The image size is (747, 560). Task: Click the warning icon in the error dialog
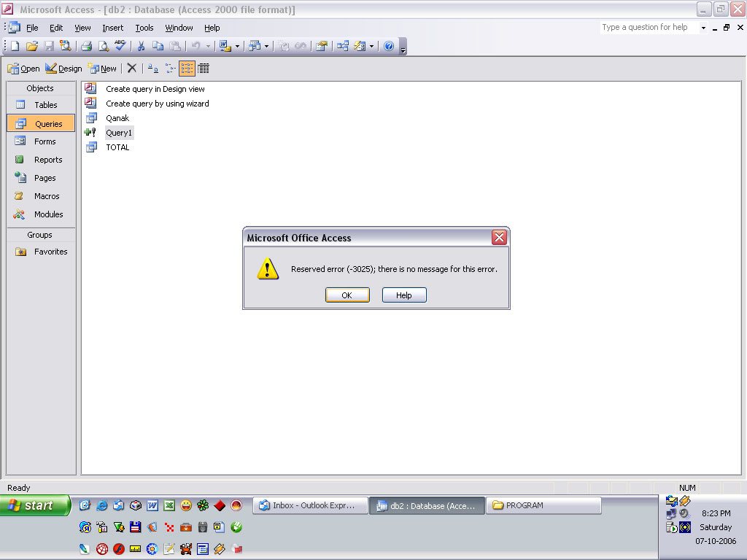coord(268,269)
